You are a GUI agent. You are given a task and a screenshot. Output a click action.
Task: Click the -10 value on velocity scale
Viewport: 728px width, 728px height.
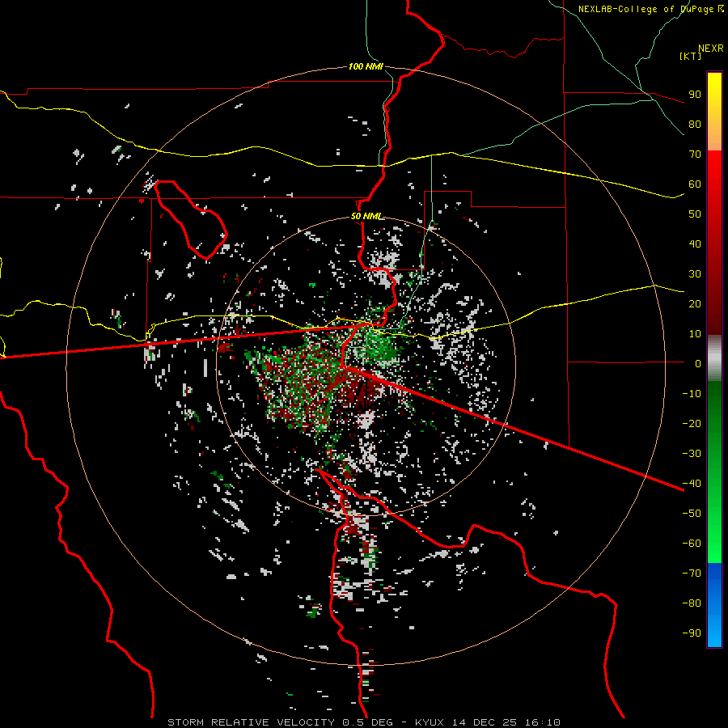692,394
